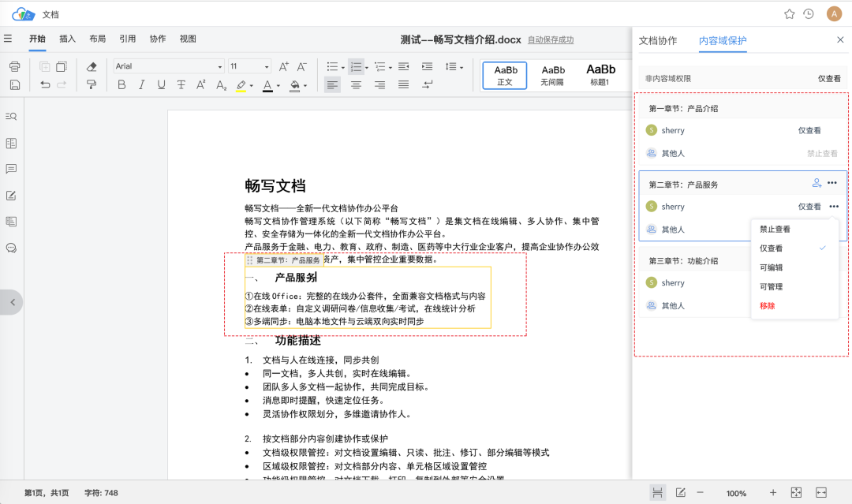Switch to 视图 ribbon tab
The height and width of the screenshot is (504, 852).
tap(188, 39)
